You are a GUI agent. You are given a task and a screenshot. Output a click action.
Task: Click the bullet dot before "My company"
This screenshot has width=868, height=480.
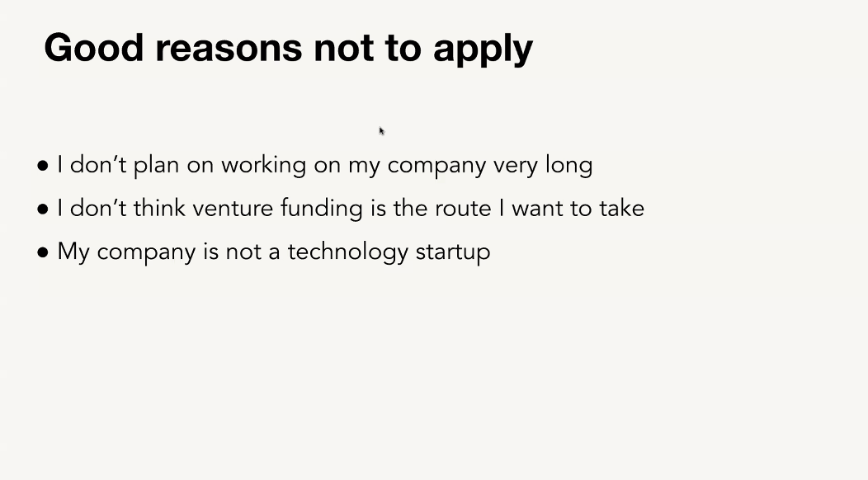(43, 252)
